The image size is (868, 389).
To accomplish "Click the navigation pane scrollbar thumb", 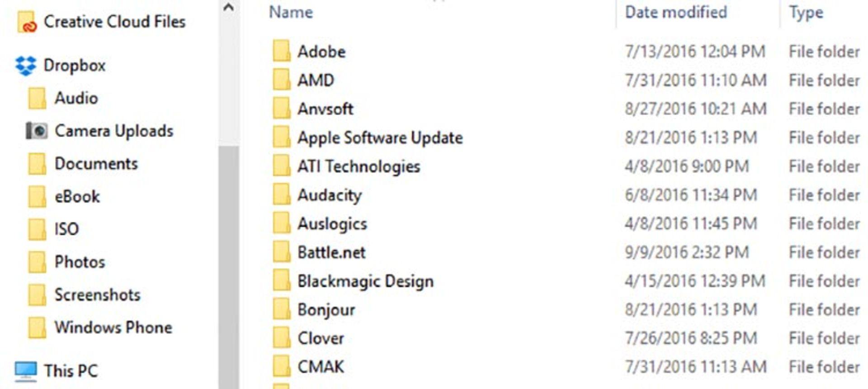I will (x=229, y=267).
